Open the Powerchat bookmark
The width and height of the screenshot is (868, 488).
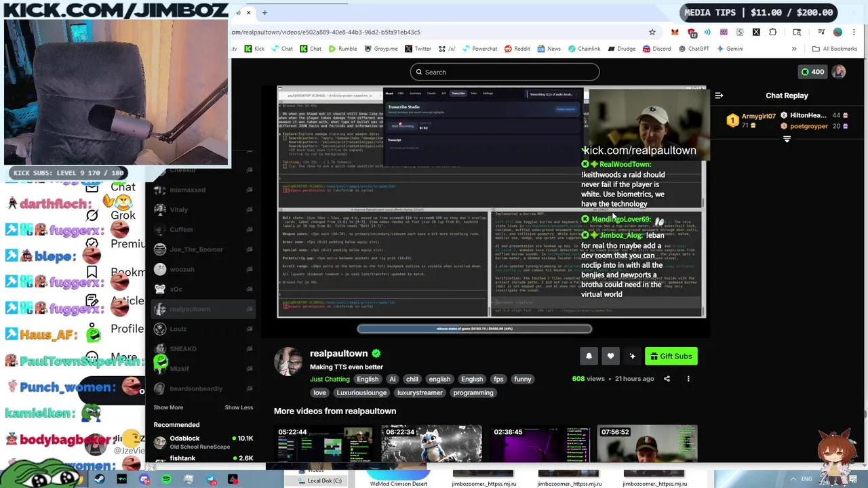(479, 49)
